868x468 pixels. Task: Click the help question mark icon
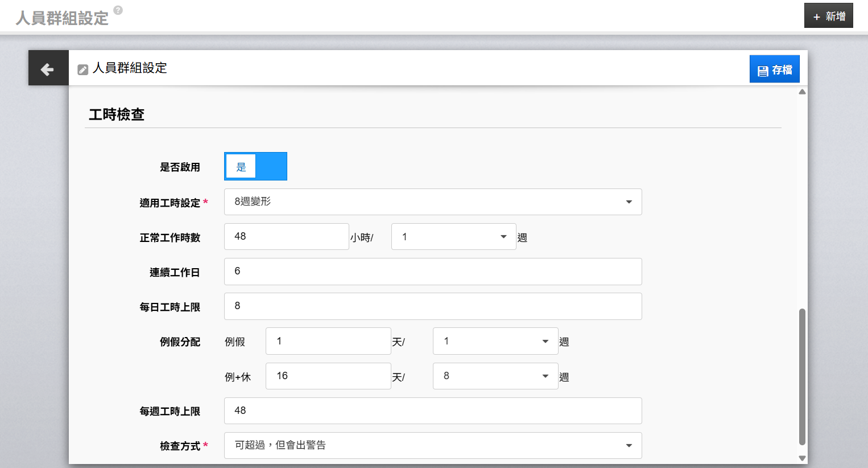(x=118, y=10)
